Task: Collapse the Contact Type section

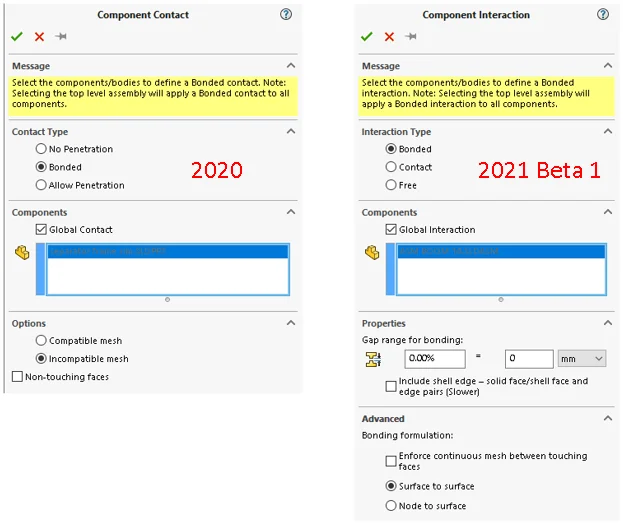Action: [291, 131]
